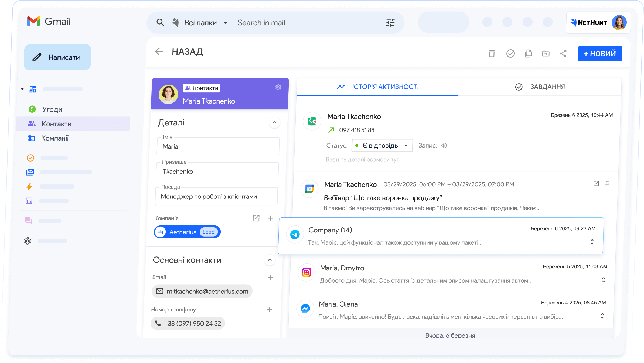Click the Ringostat outbound call icon

coord(312,121)
